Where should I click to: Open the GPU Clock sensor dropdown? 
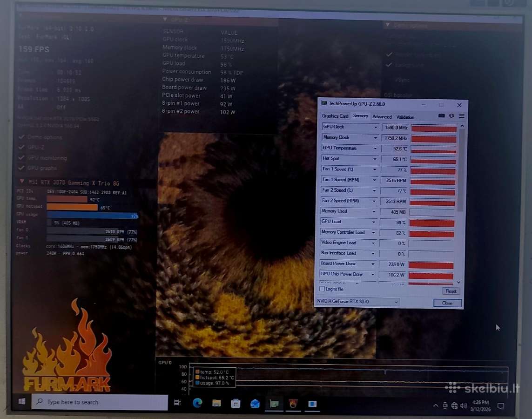(x=376, y=127)
